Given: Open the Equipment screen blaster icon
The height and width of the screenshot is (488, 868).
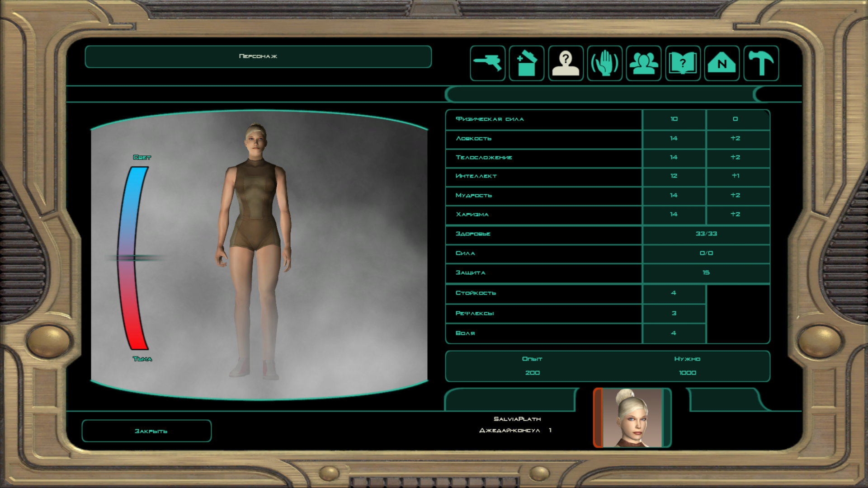Looking at the screenshot, I should pyautogui.click(x=487, y=63).
